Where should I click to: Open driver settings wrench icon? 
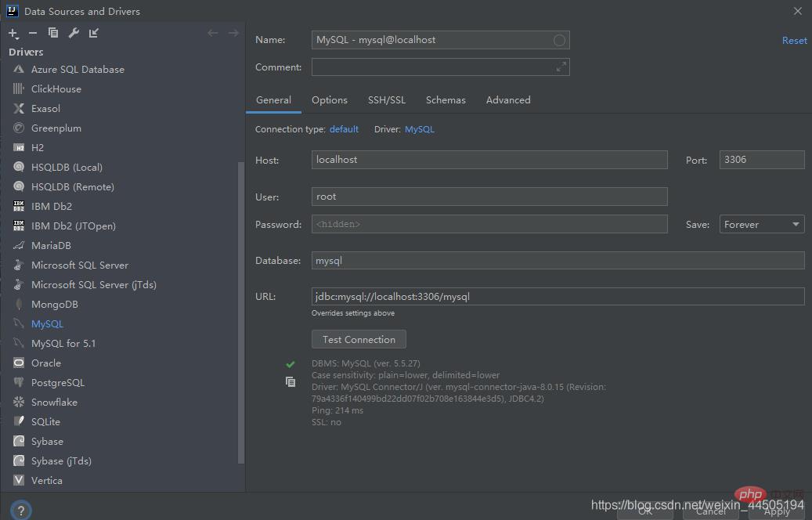[74, 33]
